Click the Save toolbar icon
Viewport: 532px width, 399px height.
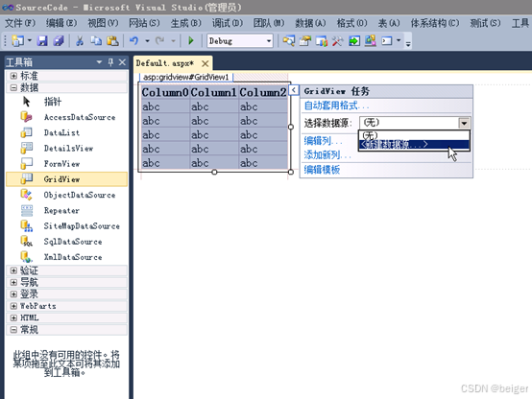coord(42,41)
